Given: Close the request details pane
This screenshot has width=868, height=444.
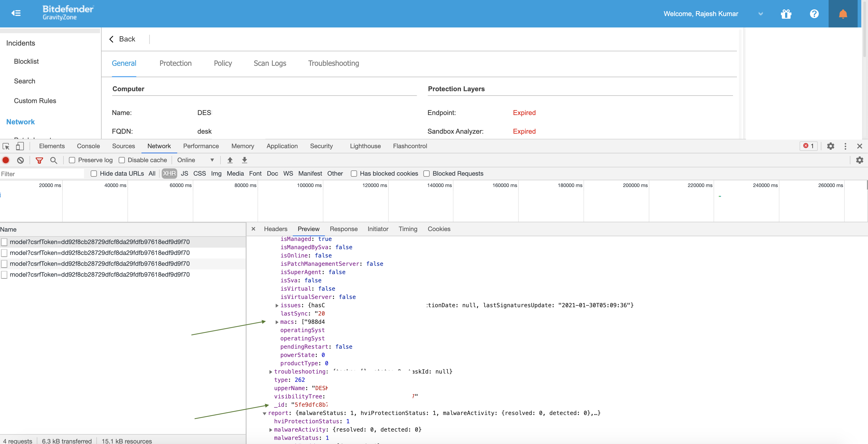Looking at the screenshot, I should pos(253,229).
